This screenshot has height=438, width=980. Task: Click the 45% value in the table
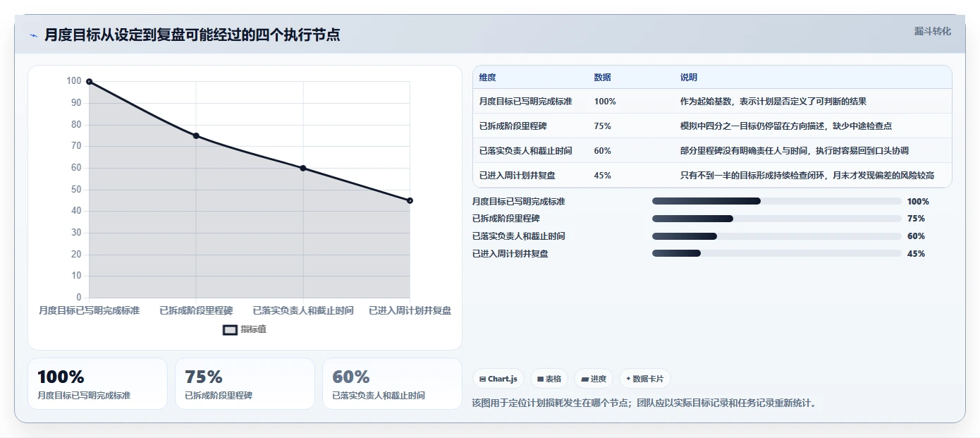click(x=603, y=176)
